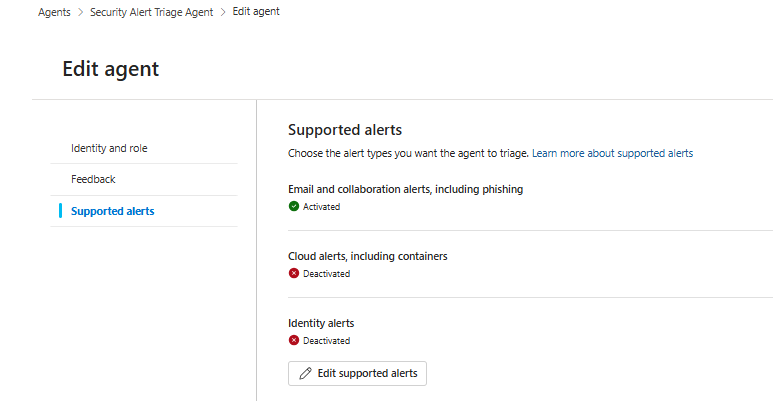Click the red Deactivated icon under Cloud alerts
Viewport: 773px width, 401px height.
pyautogui.click(x=294, y=273)
